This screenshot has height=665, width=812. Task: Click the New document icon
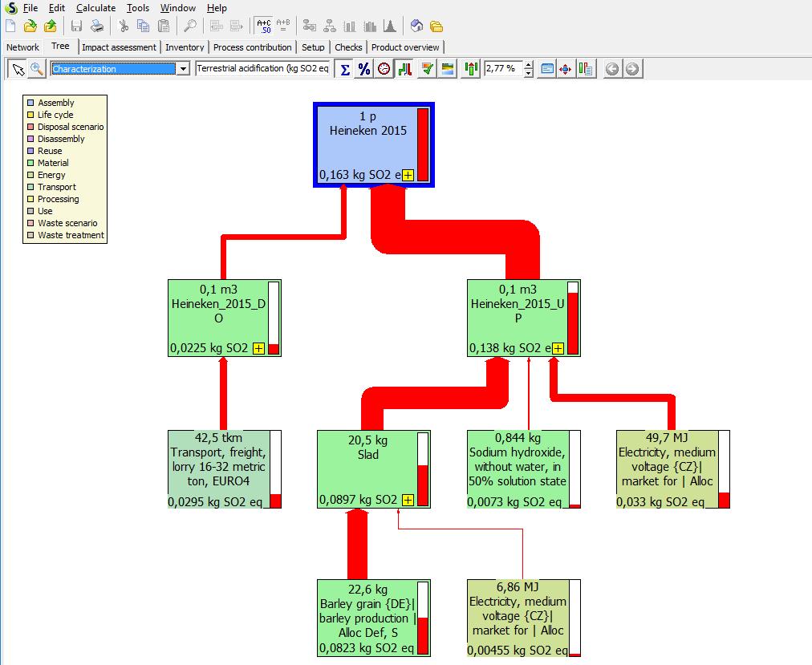pyautogui.click(x=10, y=26)
